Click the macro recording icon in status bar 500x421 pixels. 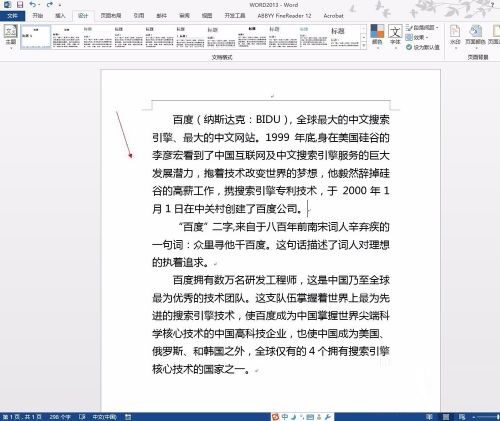click(128, 417)
